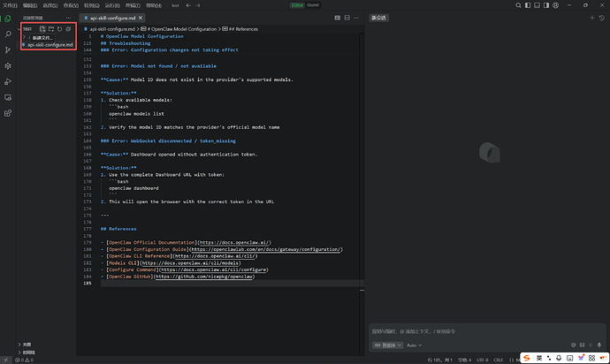Open the Search view in activity bar
610x364 pixels.
8,34
